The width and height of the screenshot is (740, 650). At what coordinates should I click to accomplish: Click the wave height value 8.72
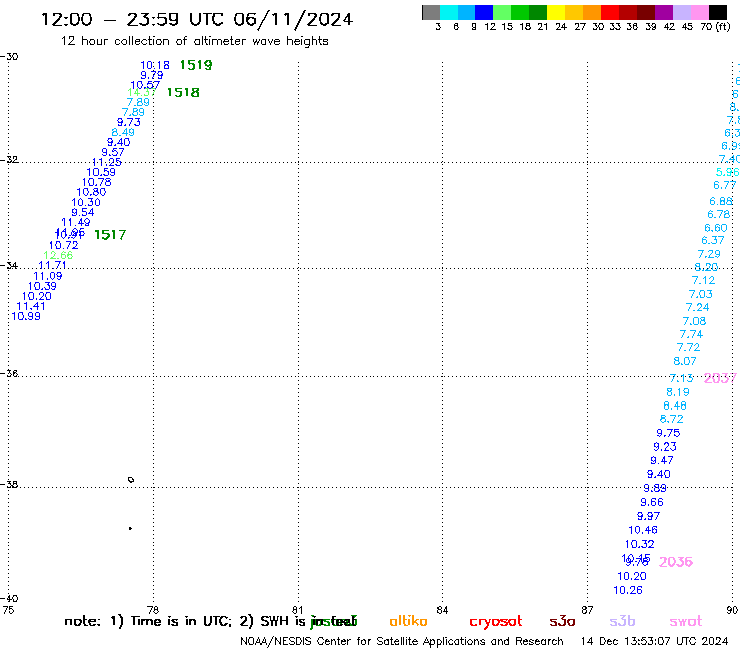point(671,419)
